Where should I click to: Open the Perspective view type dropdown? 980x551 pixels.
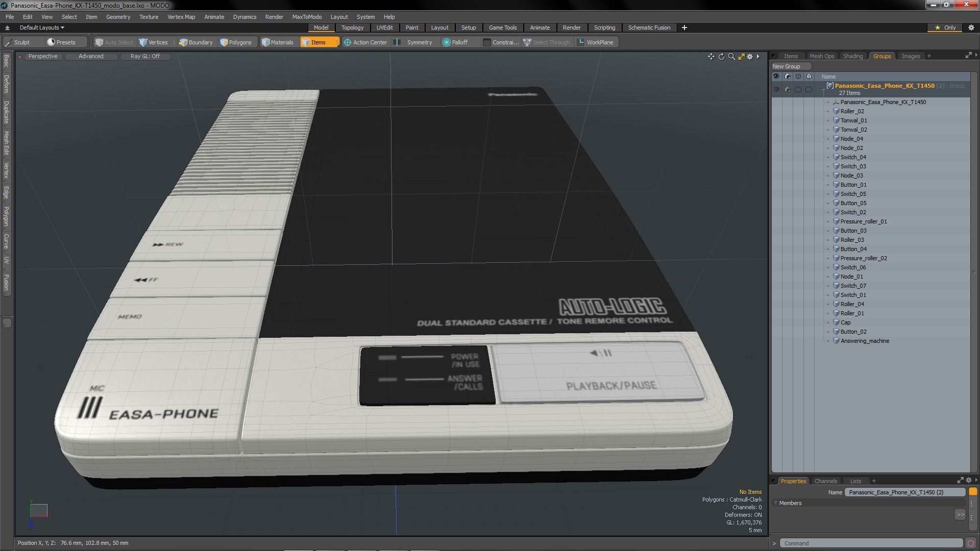click(43, 57)
